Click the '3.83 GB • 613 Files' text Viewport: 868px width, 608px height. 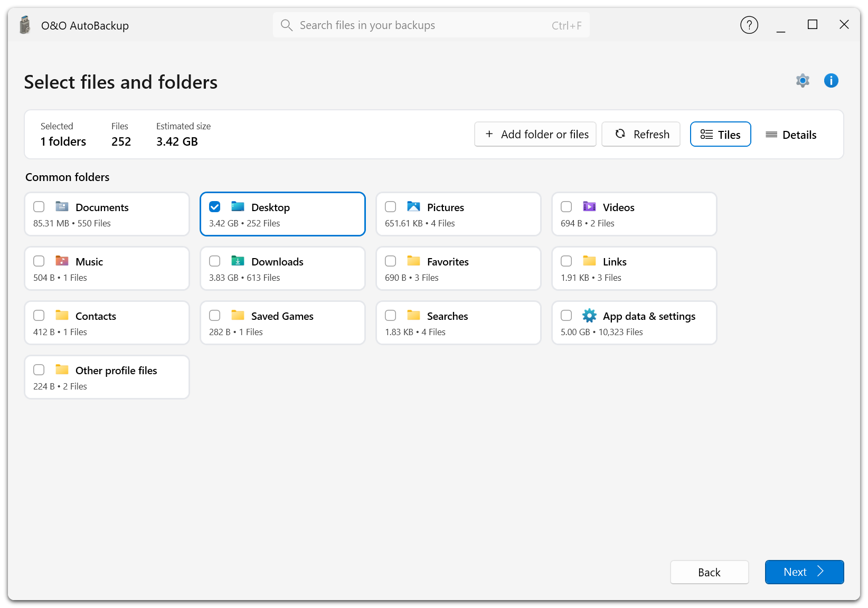[244, 278]
